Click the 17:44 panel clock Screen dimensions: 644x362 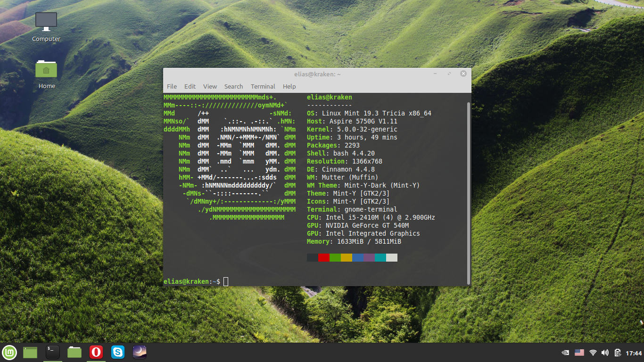634,353
